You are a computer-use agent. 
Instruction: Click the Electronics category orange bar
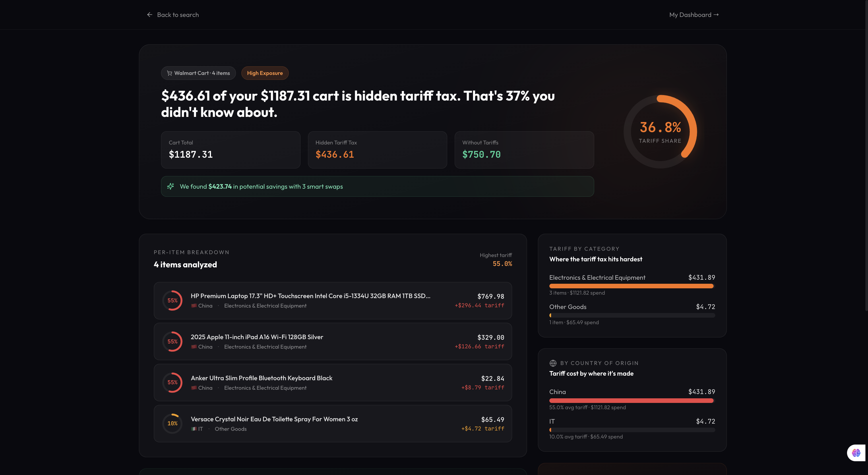(631, 286)
